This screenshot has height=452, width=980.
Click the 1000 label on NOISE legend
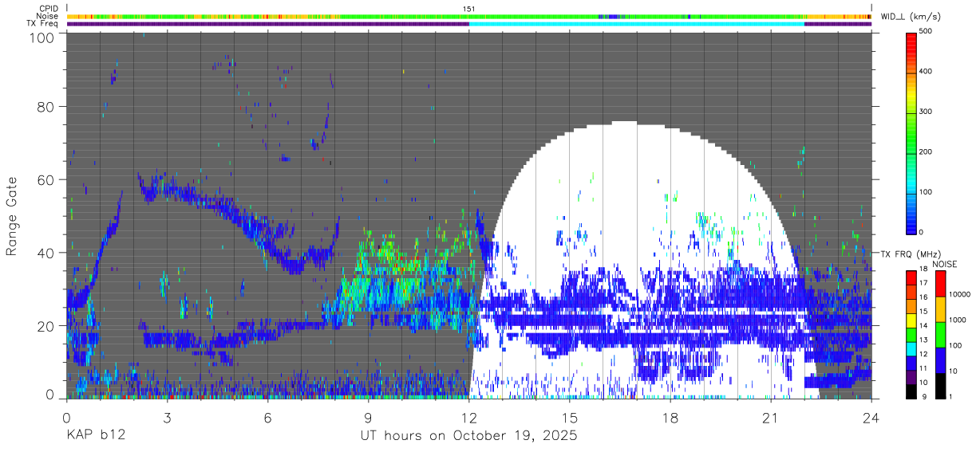[957, 320]
